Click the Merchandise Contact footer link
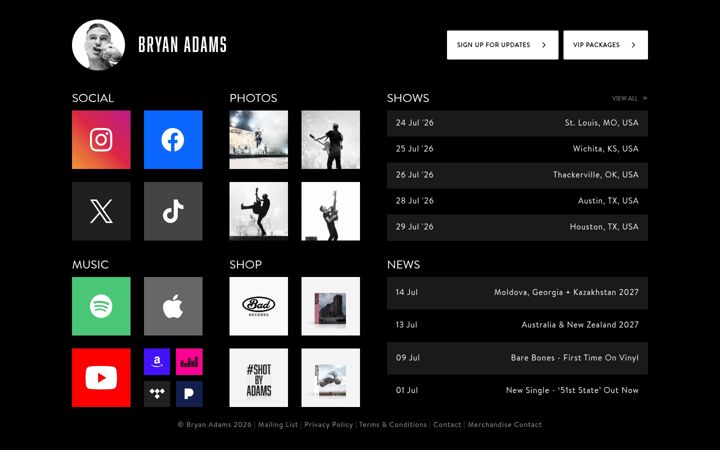This screenshot has height=450, width=720. (505, 425)
